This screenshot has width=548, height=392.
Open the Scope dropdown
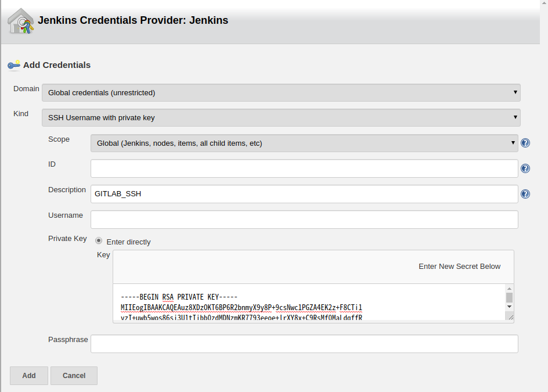point(304,143)
